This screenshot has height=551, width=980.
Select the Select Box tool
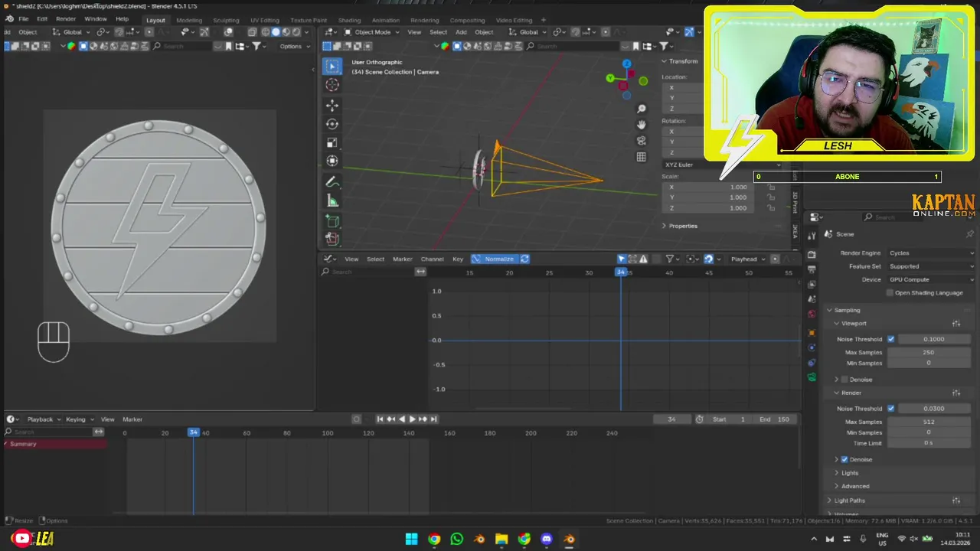pyautogui.click(x=332, y=66)
